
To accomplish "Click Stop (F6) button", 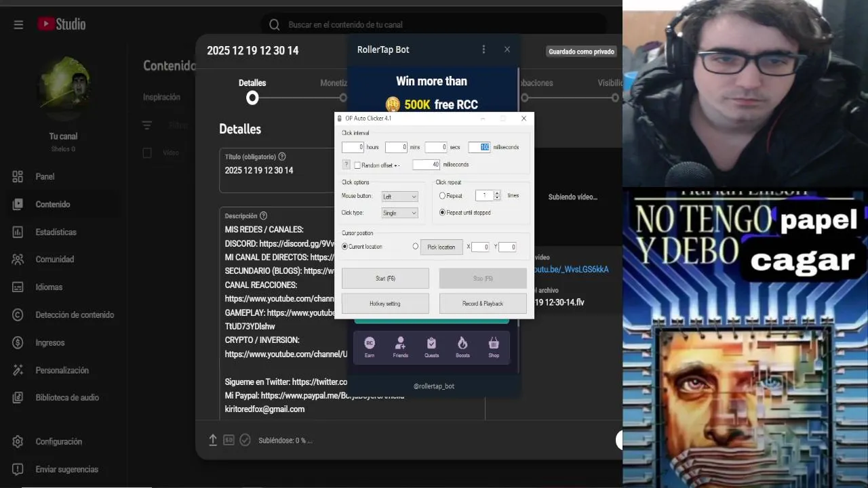I will [x=483, y=279].
